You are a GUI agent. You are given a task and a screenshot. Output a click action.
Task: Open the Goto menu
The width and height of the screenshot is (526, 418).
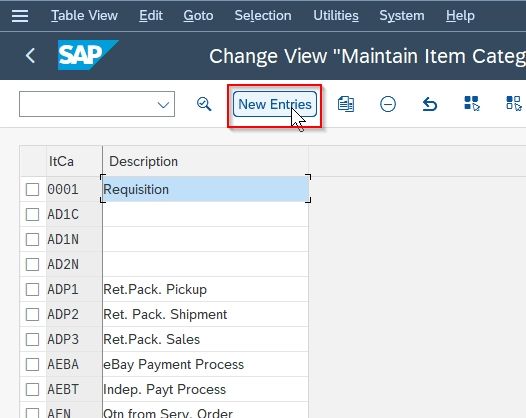coord(198,16)
